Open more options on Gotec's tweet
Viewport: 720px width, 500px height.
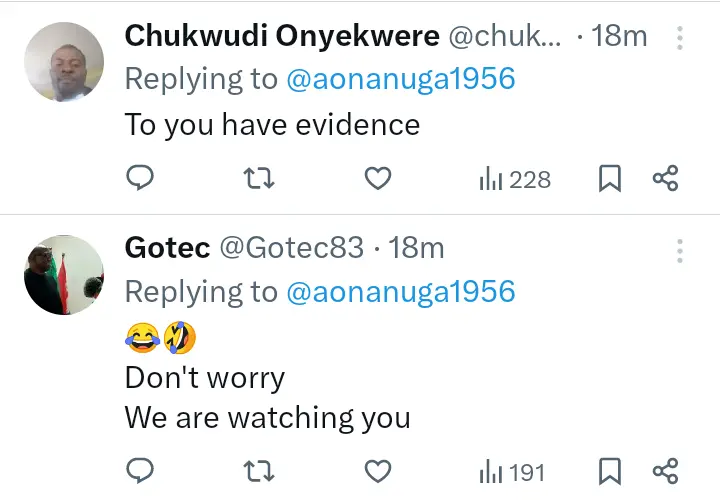coord(680,250)
